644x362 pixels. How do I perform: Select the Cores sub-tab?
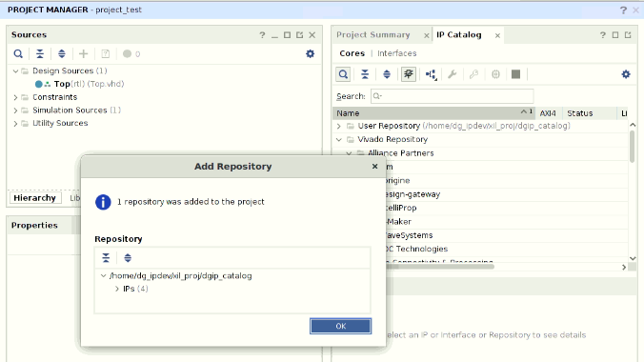click(352, 53)
